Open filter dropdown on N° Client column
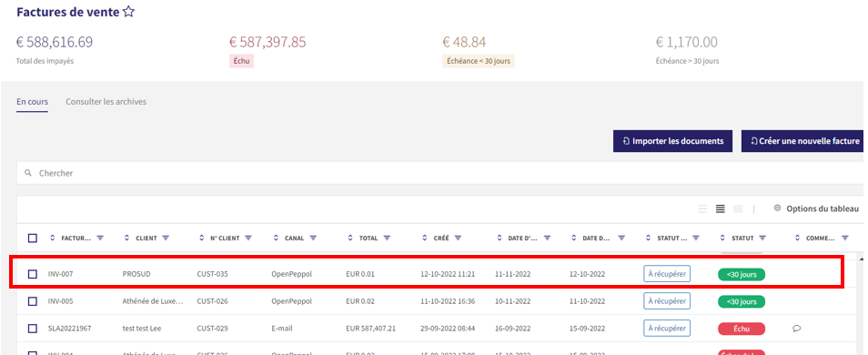Image resolution: width=868 pixels, height=355 pixels. tap(248, 238)
